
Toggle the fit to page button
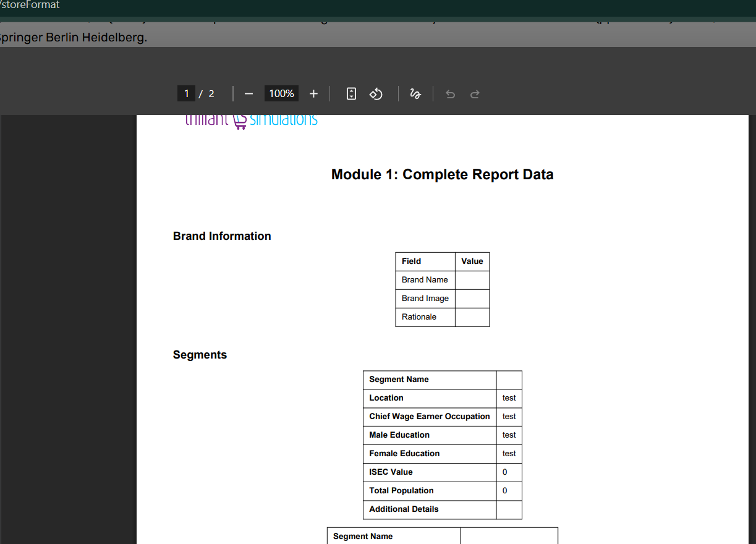click(x=351, y=94)
